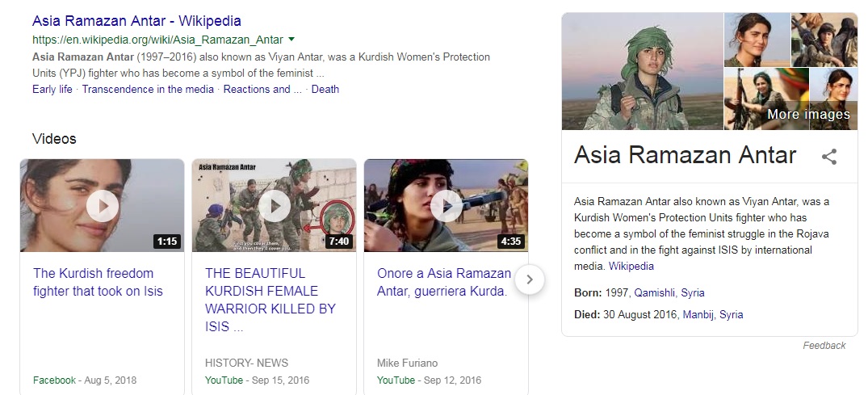Open the Asia Ramazan Antar - Wikipedia result title
The height and width of the screenshot is (395, 868).
pyautogui.click(x=136, y=21)
